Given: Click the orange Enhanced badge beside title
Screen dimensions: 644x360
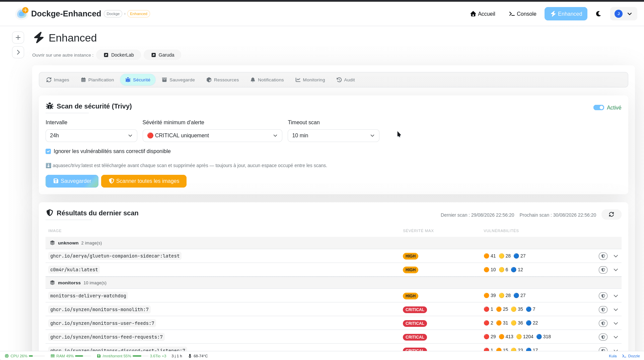Looking at the screenshot, I should click(138, 14).
